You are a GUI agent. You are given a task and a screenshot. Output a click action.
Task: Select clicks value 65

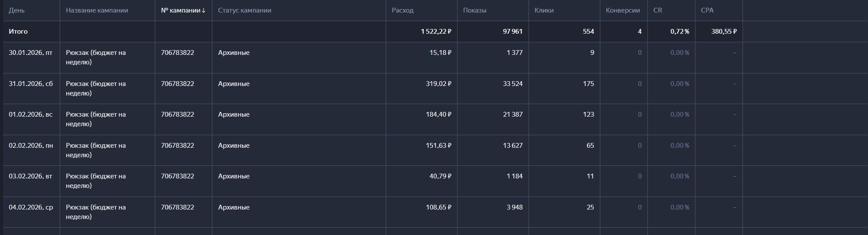pos(590,146)
